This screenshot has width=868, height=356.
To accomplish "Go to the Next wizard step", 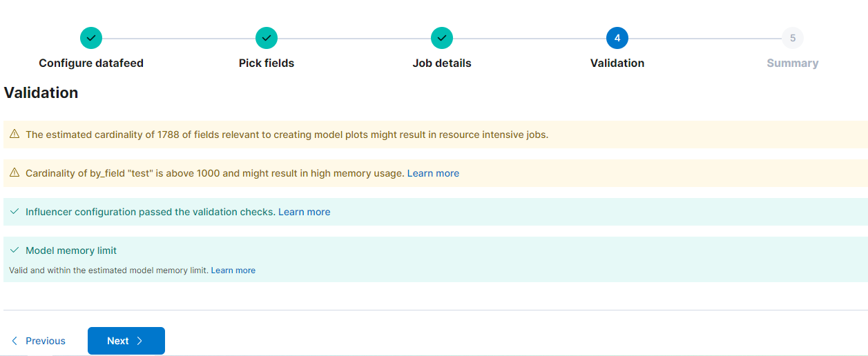I will pyautogui.click(x=126, y=341).
